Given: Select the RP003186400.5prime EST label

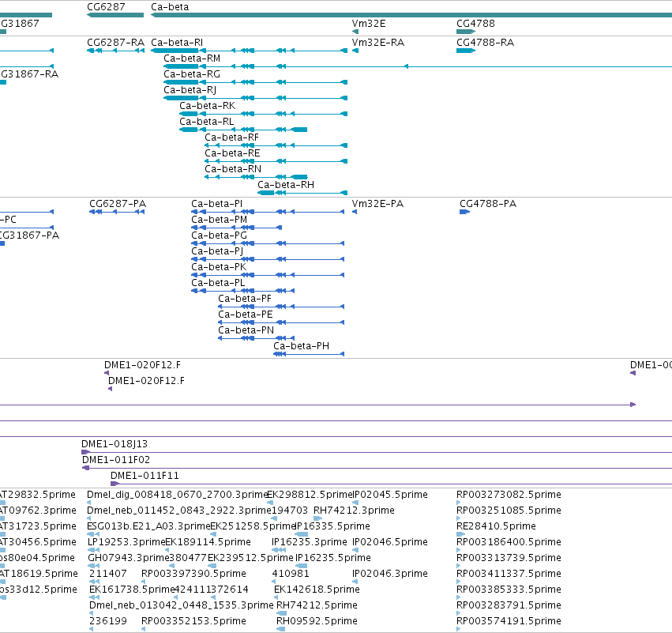Looking at the screenshot, I should 509,542.
